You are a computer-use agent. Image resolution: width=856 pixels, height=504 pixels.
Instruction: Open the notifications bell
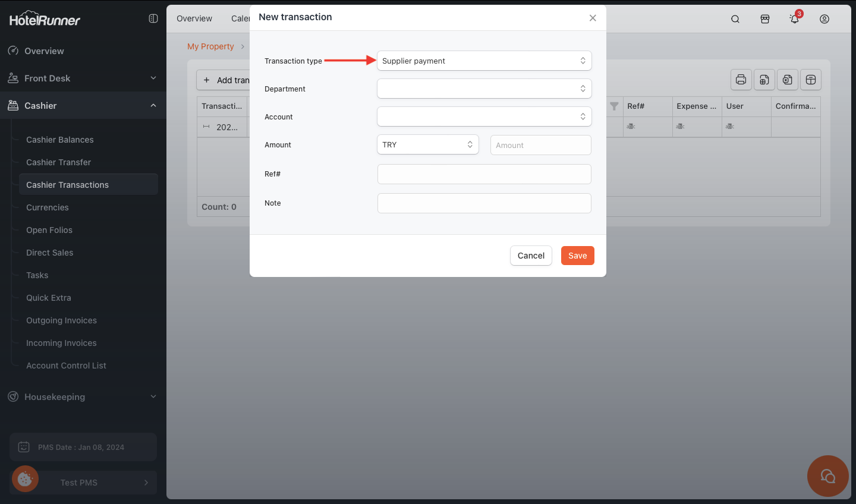point(794,19)
